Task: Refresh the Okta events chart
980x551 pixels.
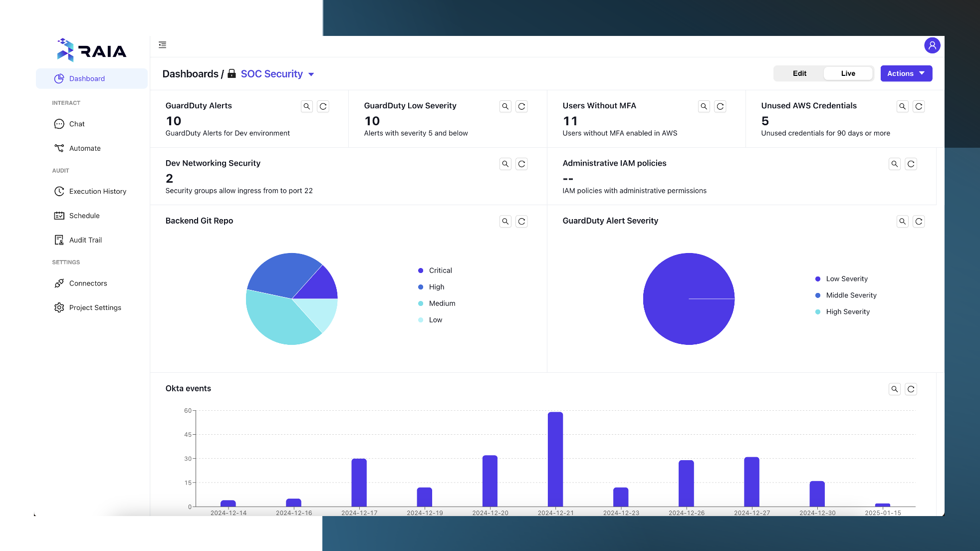Action: (x=910, y=389)
